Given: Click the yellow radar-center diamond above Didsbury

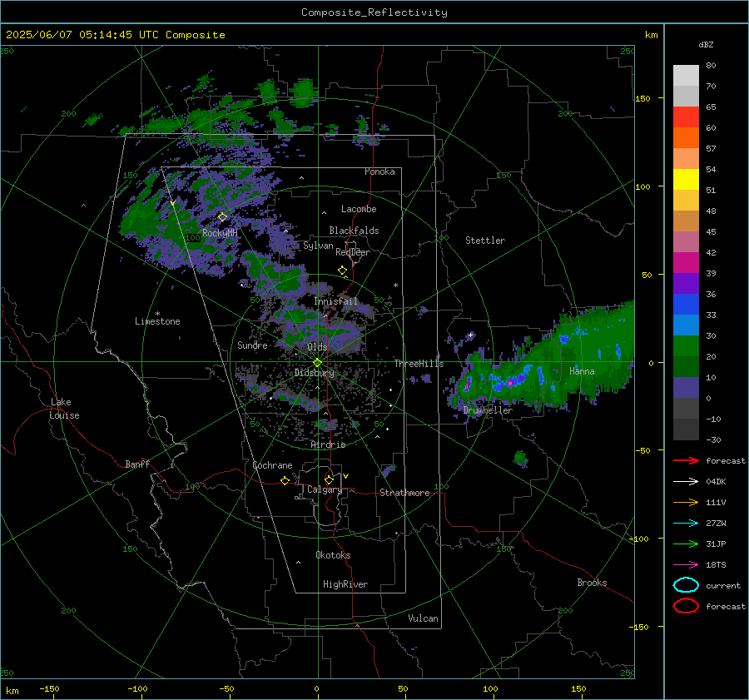Looking at the screenshot, I should click(317, 363).
